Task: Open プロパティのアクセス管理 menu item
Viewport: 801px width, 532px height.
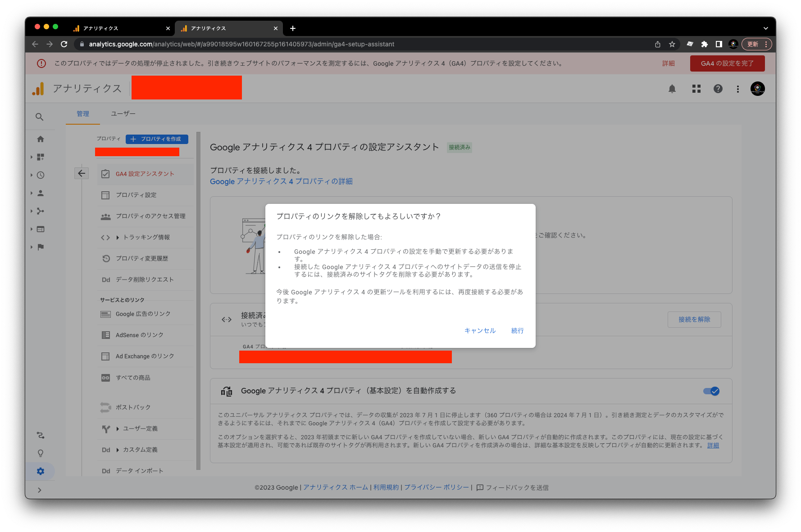Action: pos(145,216)
